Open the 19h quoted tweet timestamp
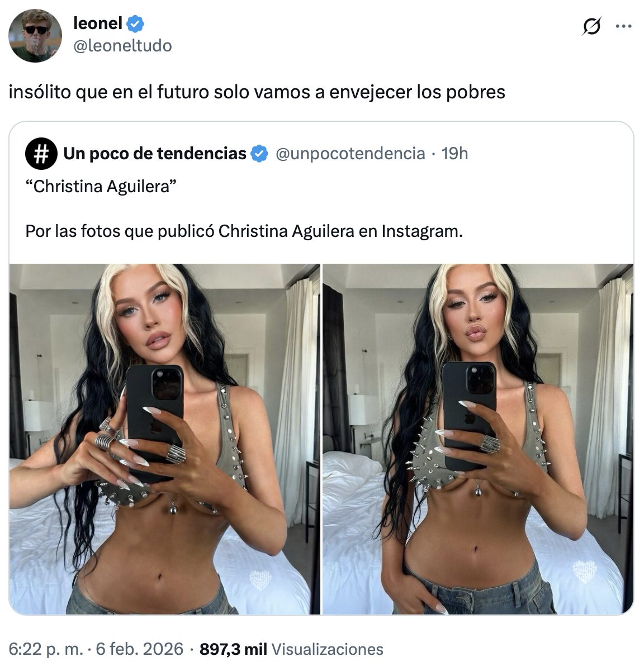The width and height of the screenshot is (644, 666). pyautogui.click(x=454, y=153)
